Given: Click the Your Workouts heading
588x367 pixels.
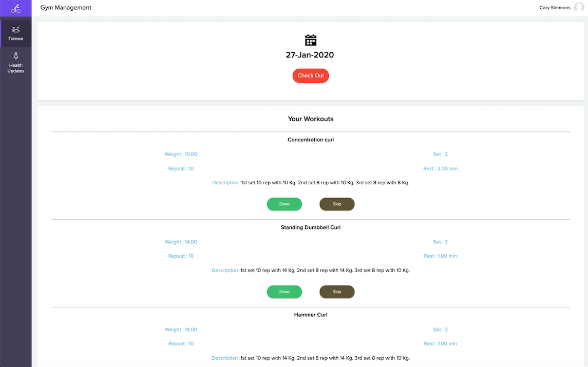Looking at the screenshot, I should point(311,119).
